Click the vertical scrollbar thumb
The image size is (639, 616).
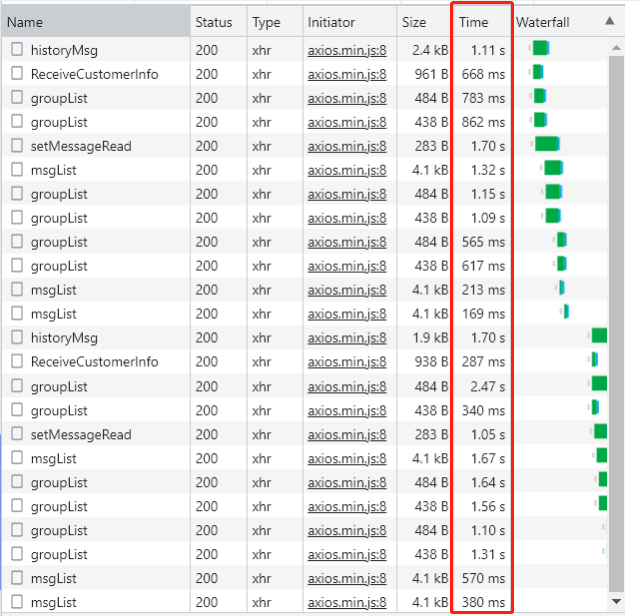coord(616,324)
